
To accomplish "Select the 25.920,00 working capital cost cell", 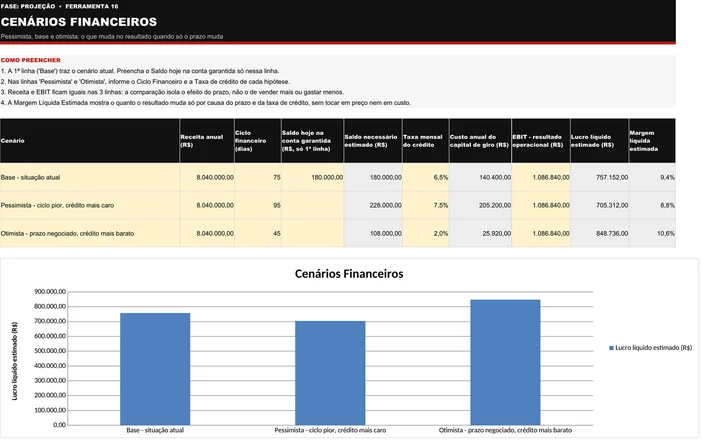I will coord(480,233).
